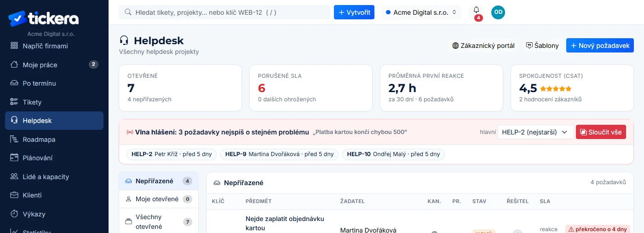Focus the search field for tickets and projects
Viewport: 644px width, 233px height.
point(224,12)
